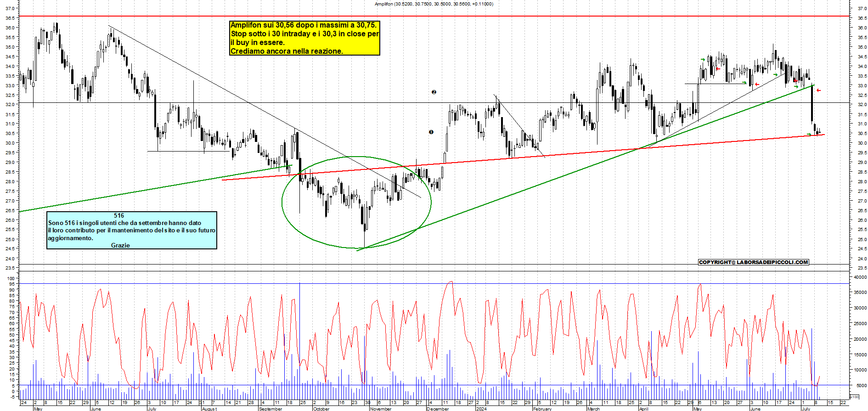Click the COPYRIGHT@ LABORSADEIPICCOLI.COM label
This screenshot has width=868, height=411.
[x=753, y=262]
